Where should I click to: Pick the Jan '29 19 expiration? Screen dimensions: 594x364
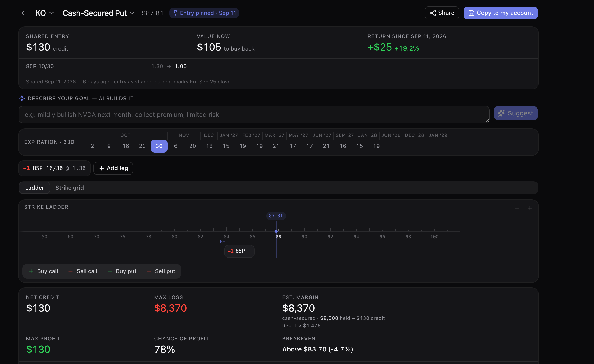(x=376, y=146)
